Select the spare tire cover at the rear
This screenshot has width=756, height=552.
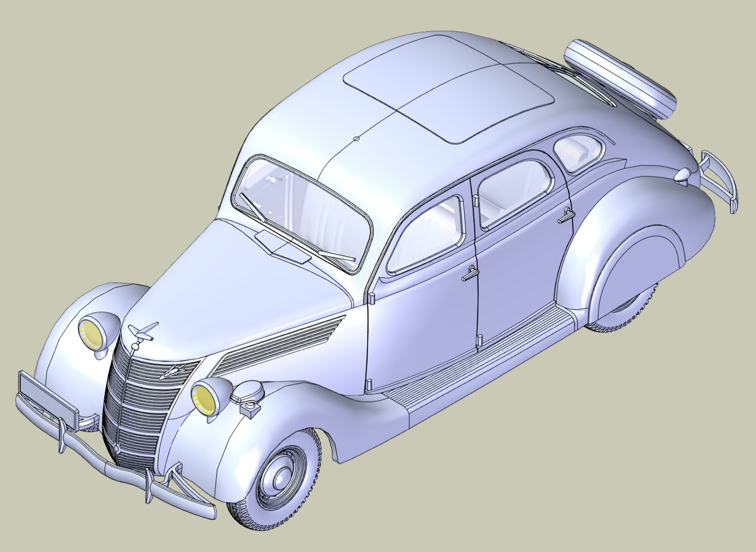pos(620,79)
